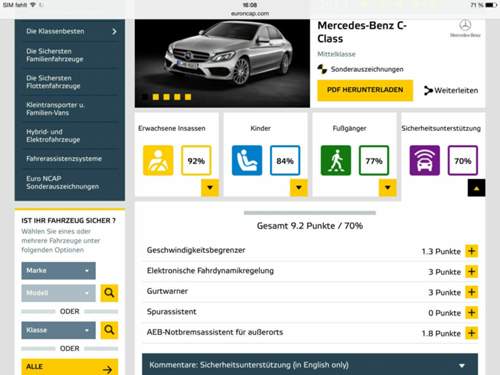Image resolution: width=500 pixels, height=375 pixels.
Task: Expand Fußgänger section dropdown arrow
Action: (388, 188)
